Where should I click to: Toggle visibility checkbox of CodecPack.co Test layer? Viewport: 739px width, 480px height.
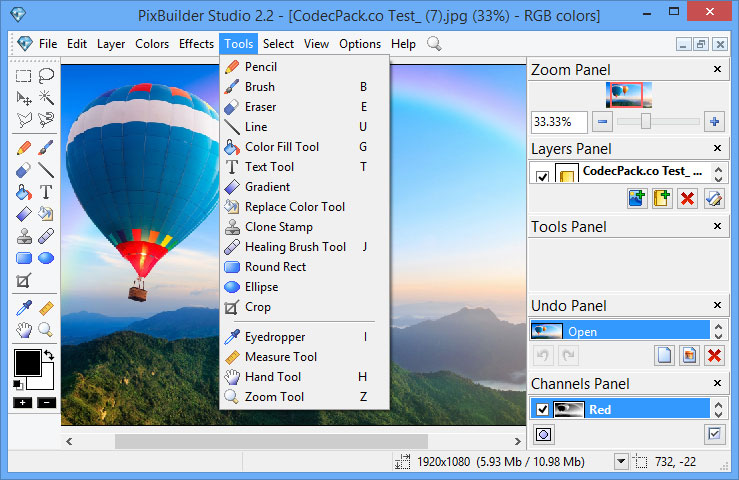click(x=542, y=176)
